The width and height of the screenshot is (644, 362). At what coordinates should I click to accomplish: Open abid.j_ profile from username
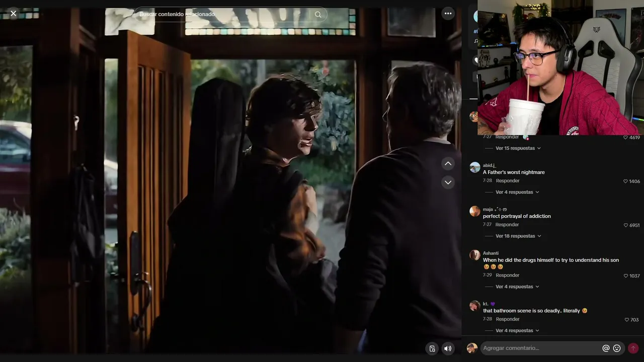click(489, 165)
